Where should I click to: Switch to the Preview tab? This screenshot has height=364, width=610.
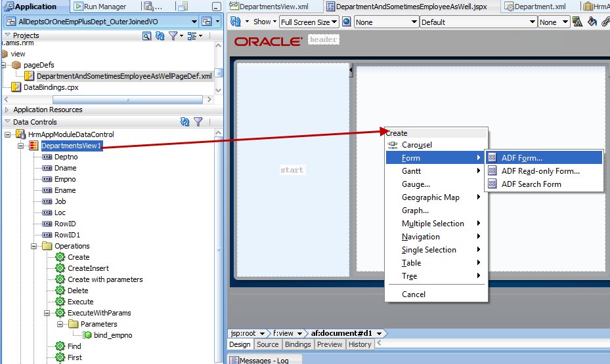(x=330, y=344)
